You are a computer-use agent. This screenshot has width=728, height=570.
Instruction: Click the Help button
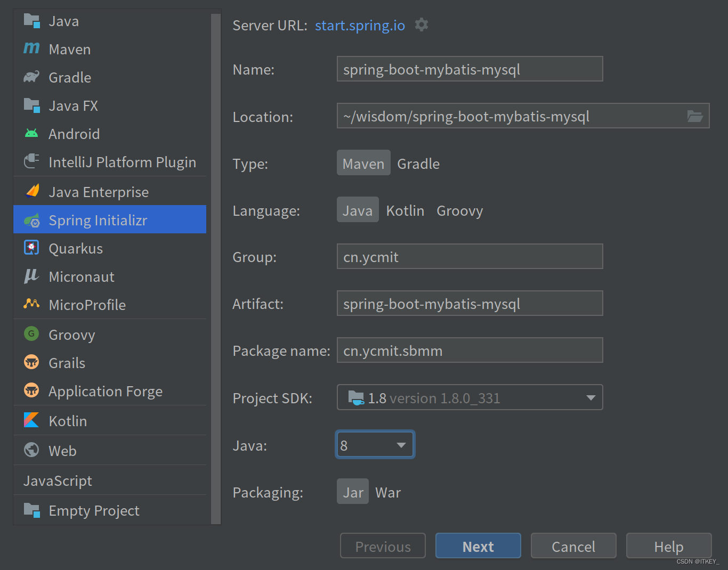pyautogui.click(x=669, y=545)
